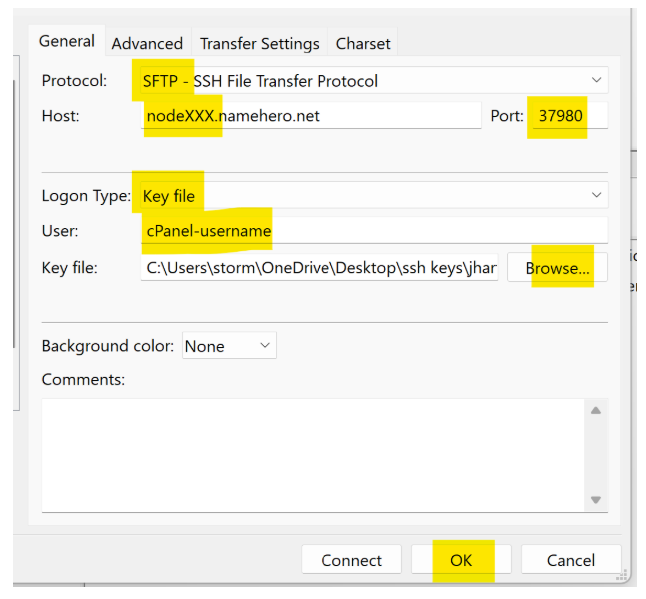Viewport: 646px width, 599px height.
Task: Open the Transfer Settings tab
Action: point(259,43)
